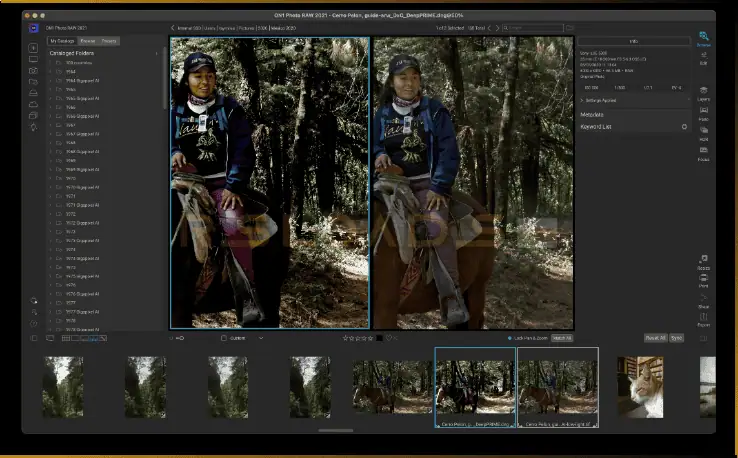Image resolution: width=738 pixels, height=458 pixels.
Task: Go to the next photo arrow
Action: [x=497, y=28]
